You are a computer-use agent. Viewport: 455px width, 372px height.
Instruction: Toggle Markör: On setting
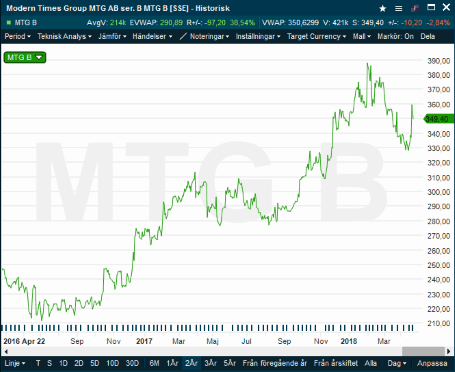point(395,36)
